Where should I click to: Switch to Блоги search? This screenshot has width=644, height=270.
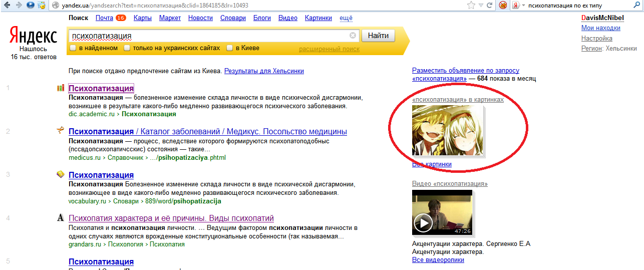click(262, 18)
